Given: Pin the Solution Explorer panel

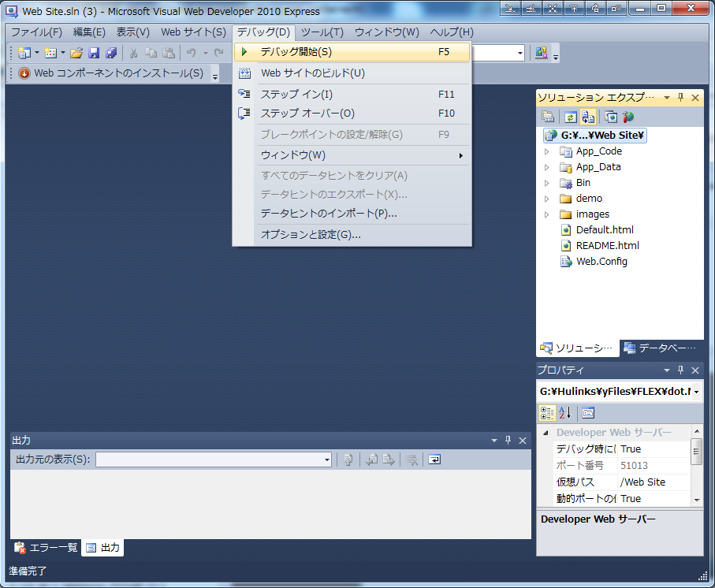Looking at the screenshot, I should pos(681,97).
